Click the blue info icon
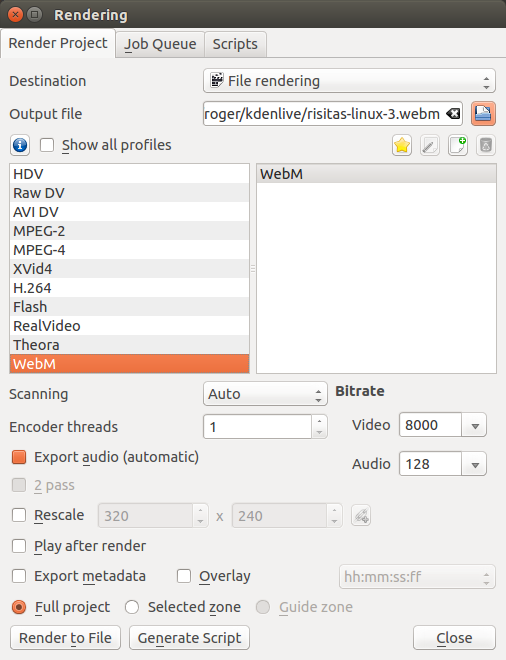This screenshot has width=506, height=660. click(20, 145)
